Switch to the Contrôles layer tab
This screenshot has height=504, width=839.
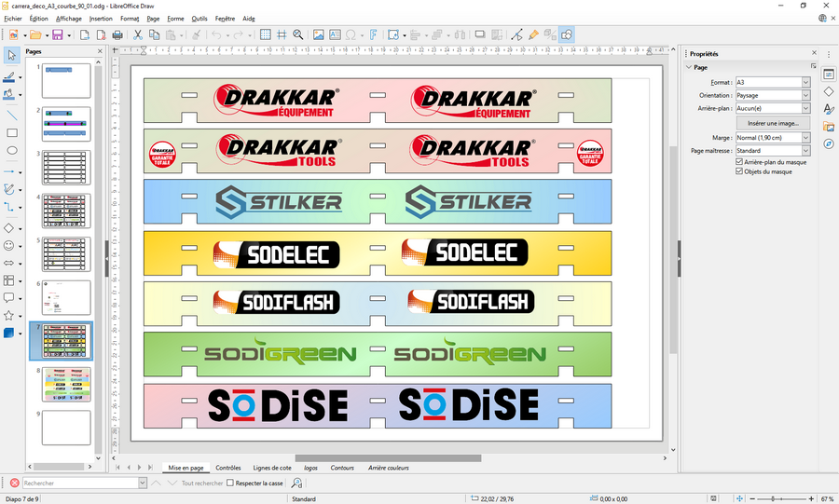228,468
